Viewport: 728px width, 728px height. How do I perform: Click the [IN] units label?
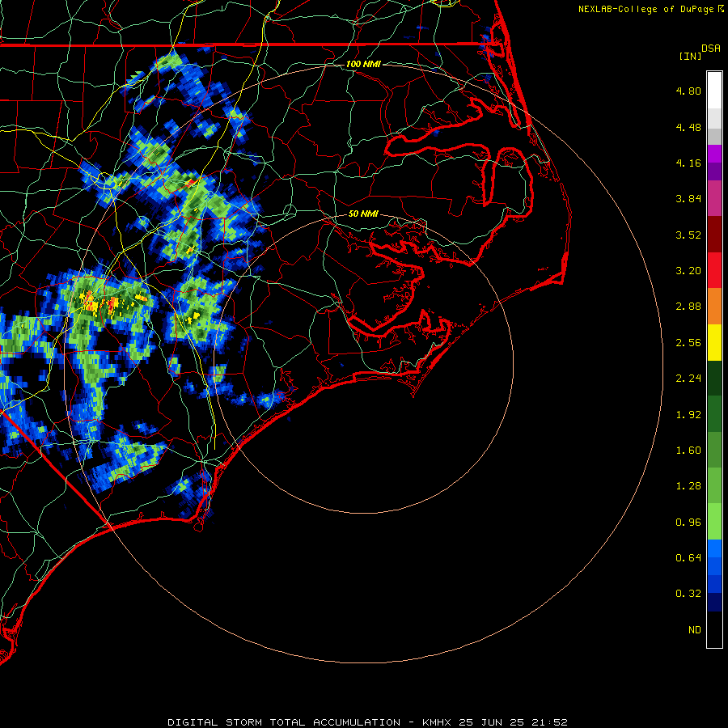[690, 56]
